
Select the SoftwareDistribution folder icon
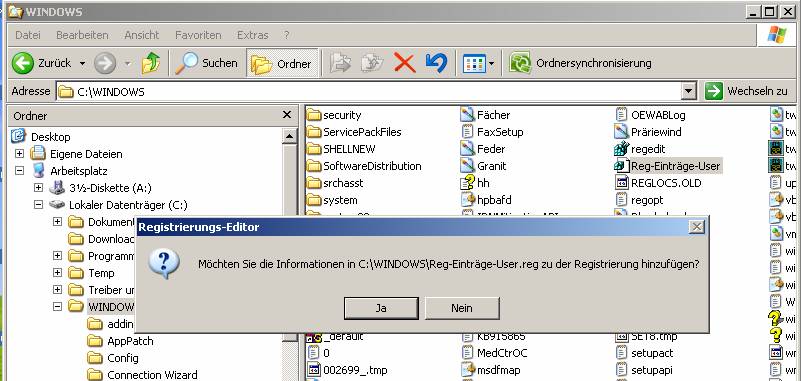tap(313, 166)
